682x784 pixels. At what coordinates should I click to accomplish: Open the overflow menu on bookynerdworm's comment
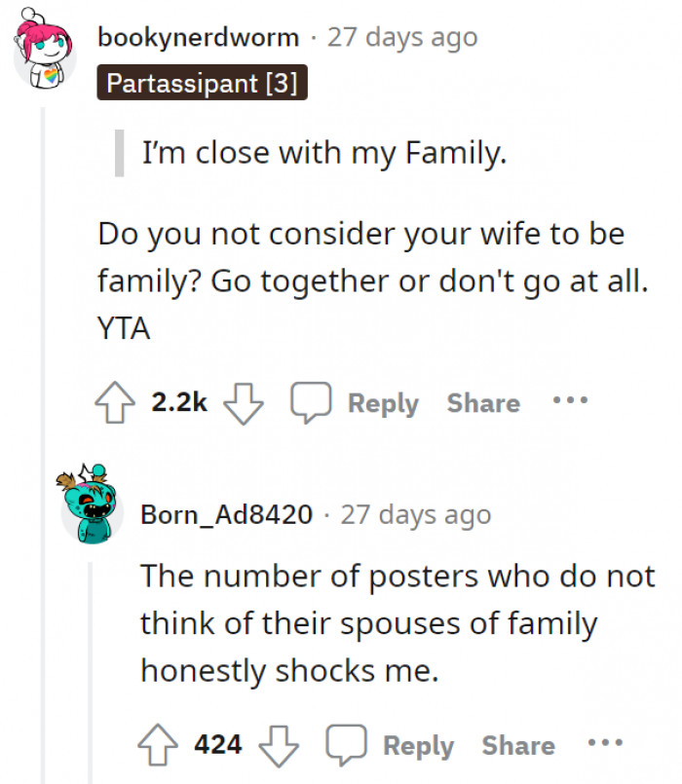click(x=568, y=401)
